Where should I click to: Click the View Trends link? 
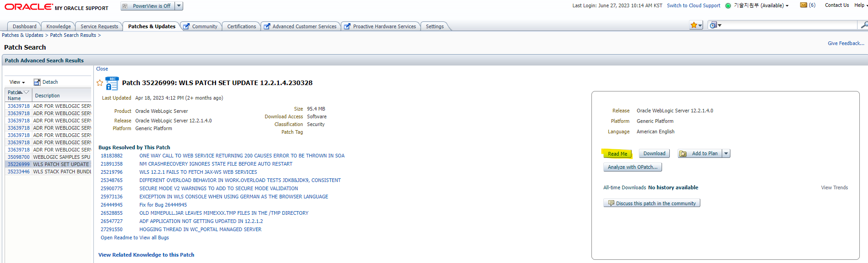click(834, 187)
